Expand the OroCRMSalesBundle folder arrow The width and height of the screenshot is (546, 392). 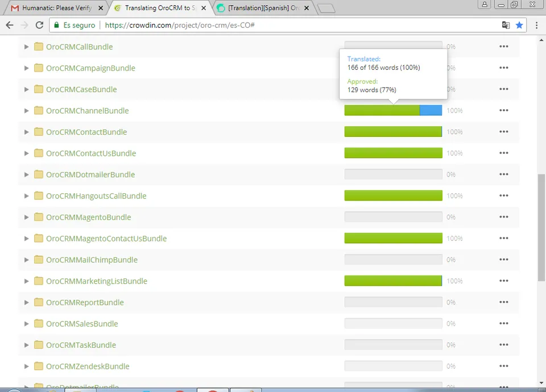[26, 324]
